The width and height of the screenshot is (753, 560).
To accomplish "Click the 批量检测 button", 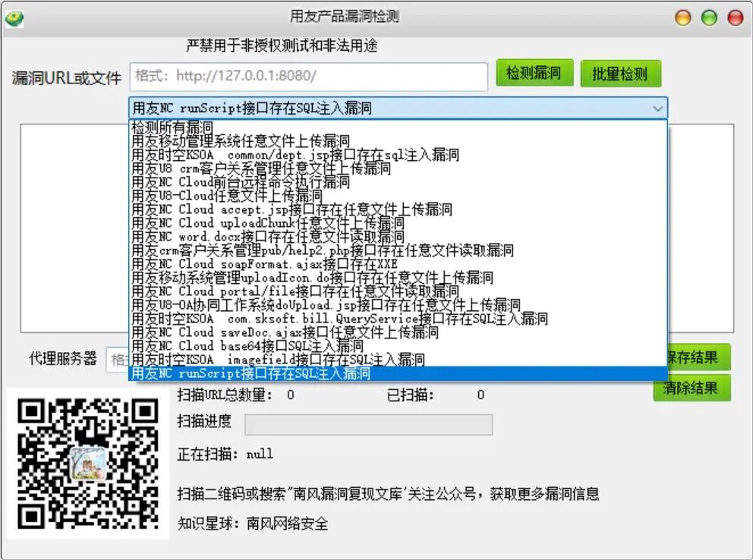I will 620,74.
